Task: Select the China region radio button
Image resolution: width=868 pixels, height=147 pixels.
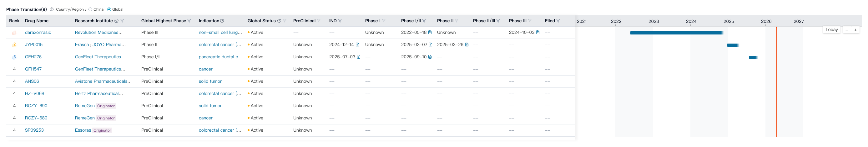Action: click(x=90, y=9)
